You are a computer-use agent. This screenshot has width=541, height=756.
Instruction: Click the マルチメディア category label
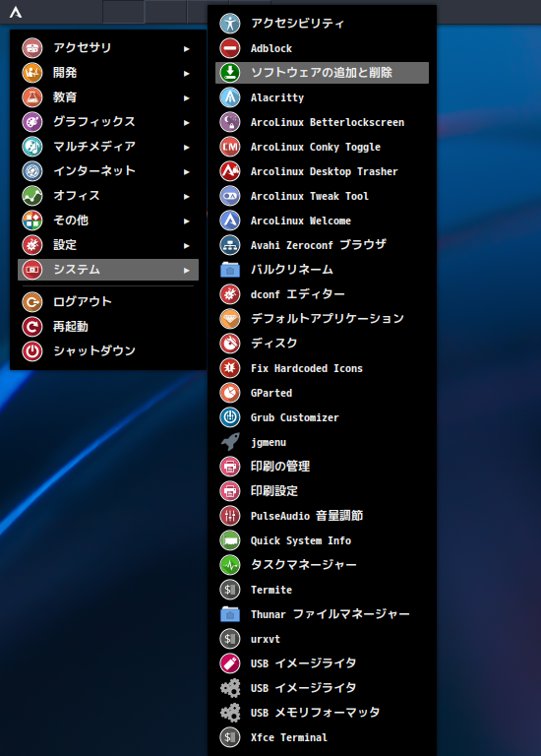(94, 146)
